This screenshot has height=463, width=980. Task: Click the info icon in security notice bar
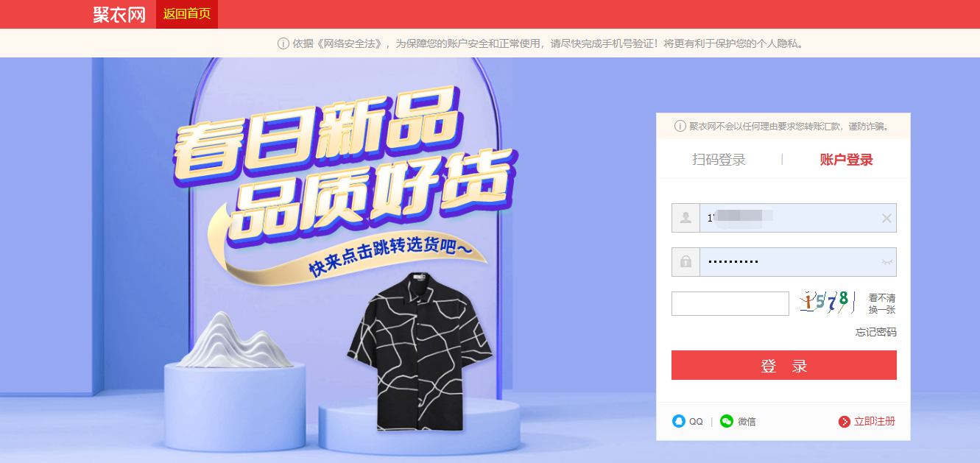(x=283, y=43)
